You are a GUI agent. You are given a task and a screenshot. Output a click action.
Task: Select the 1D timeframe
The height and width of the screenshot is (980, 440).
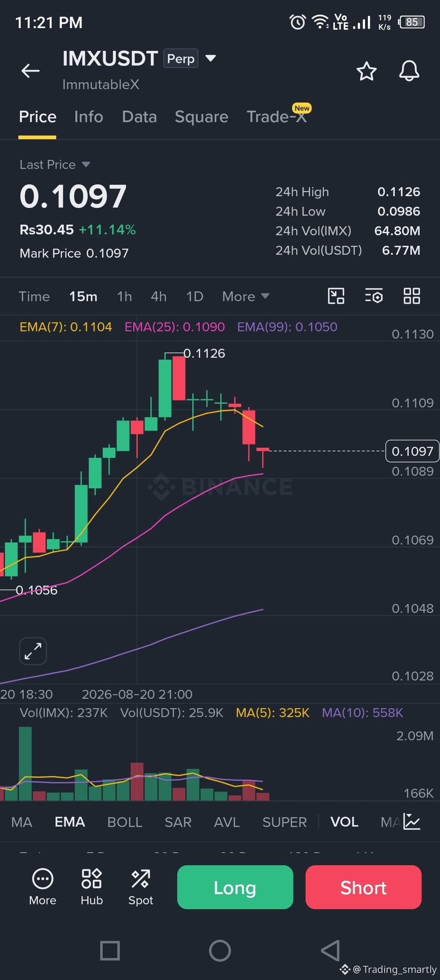tap(194, 296)
